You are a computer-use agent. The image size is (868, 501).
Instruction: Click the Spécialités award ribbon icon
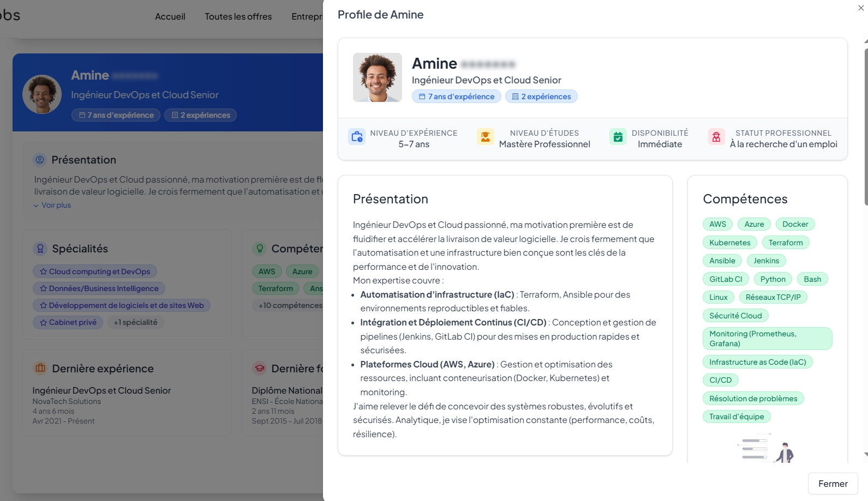(40, 249)
